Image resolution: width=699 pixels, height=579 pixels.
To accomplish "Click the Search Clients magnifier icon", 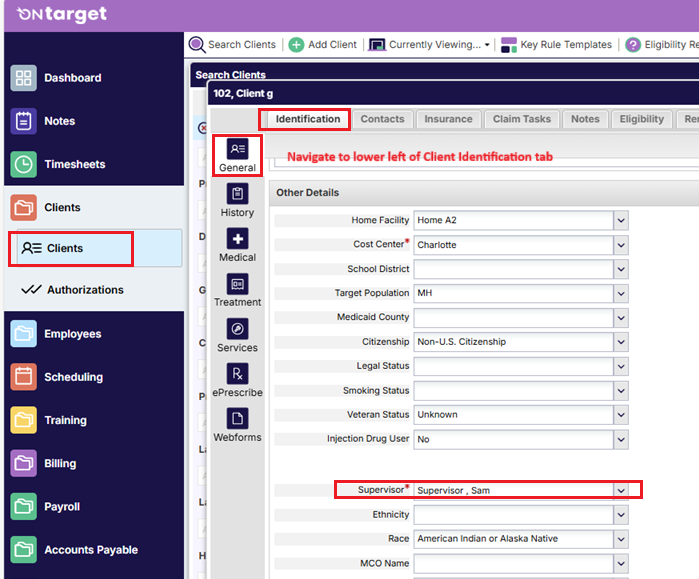I will [197, 45].
